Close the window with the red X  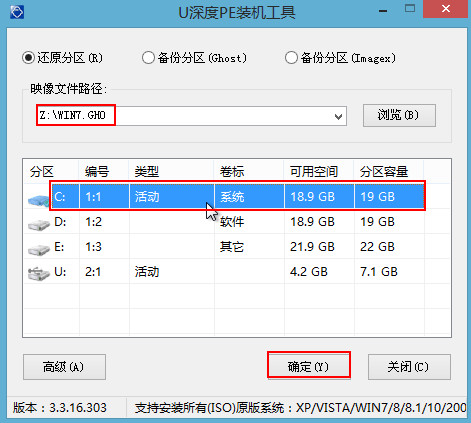pos(446,9)
